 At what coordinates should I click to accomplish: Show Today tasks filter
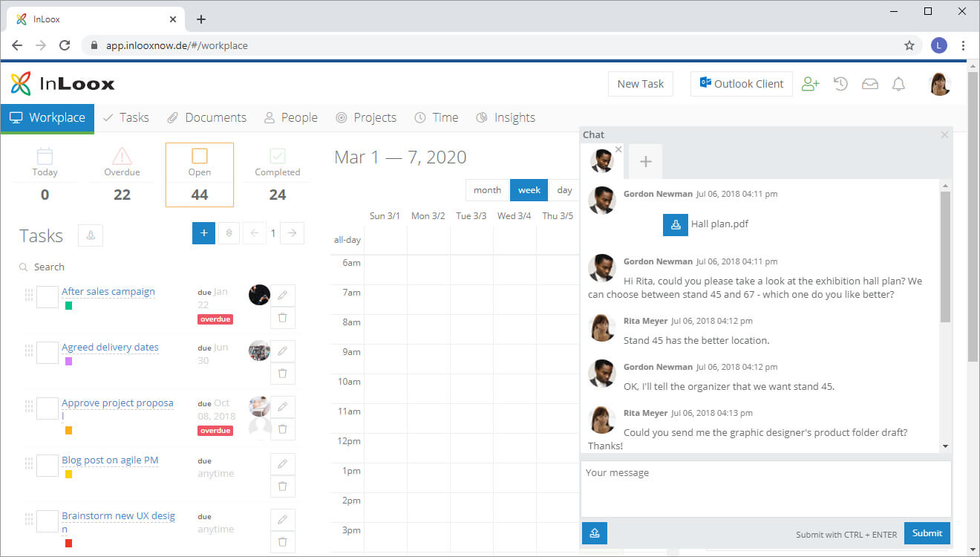tap(45, 175)
